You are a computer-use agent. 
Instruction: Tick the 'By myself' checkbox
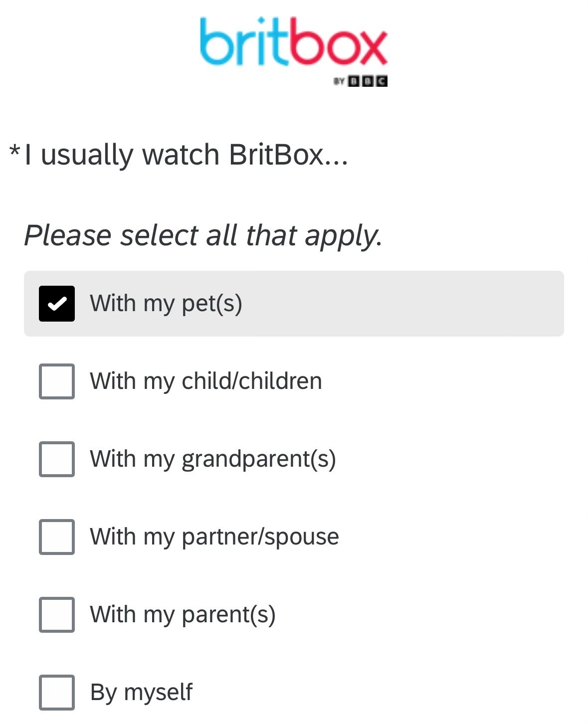point(57,693)
